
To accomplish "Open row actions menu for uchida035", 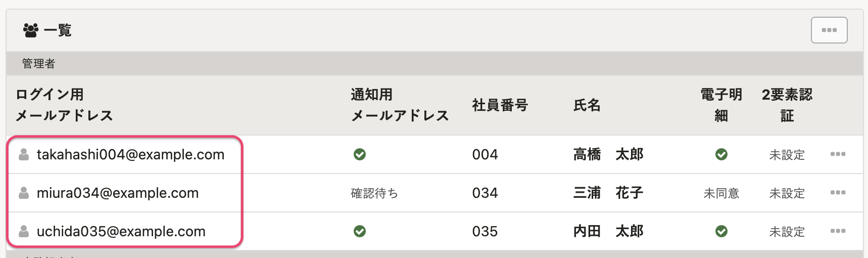I will click(838, 231).
